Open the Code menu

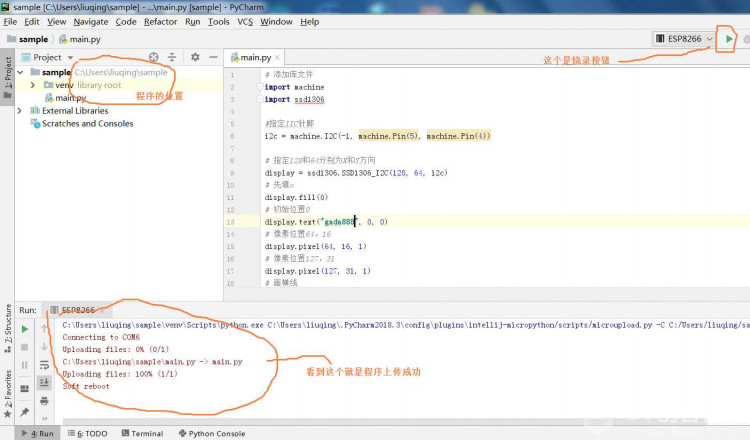click(126, 22)
